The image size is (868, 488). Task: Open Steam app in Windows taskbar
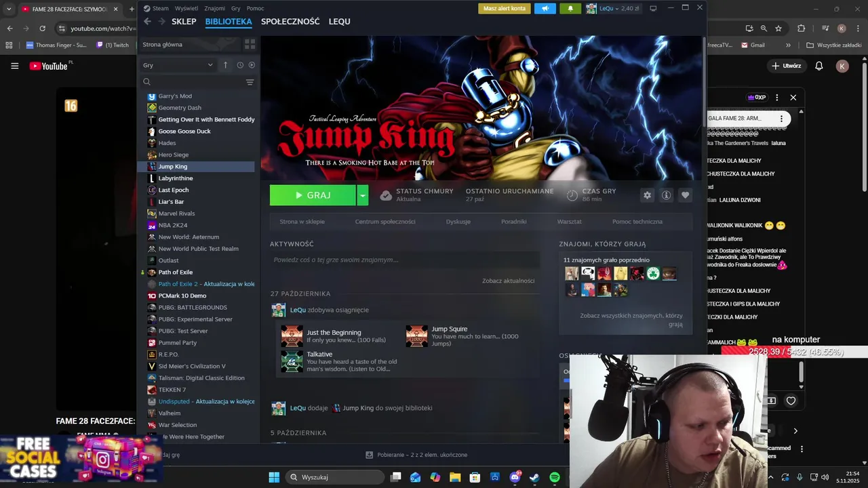535,477
